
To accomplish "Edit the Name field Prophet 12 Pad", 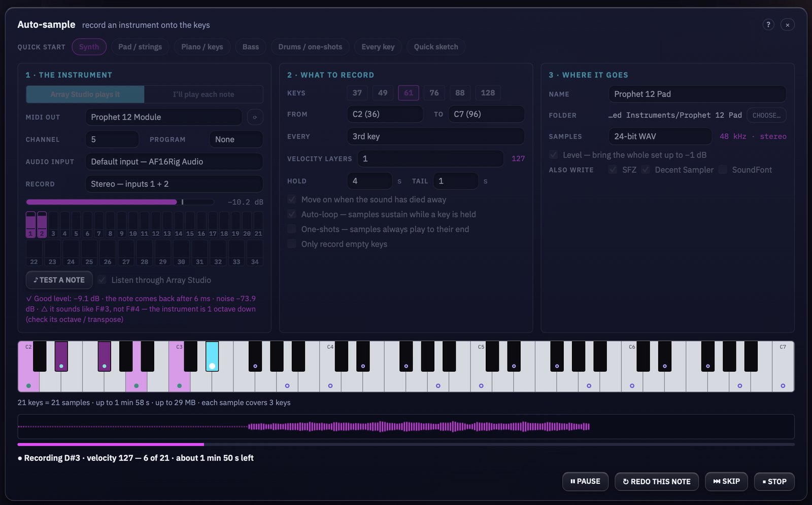I will click(697, 94).
